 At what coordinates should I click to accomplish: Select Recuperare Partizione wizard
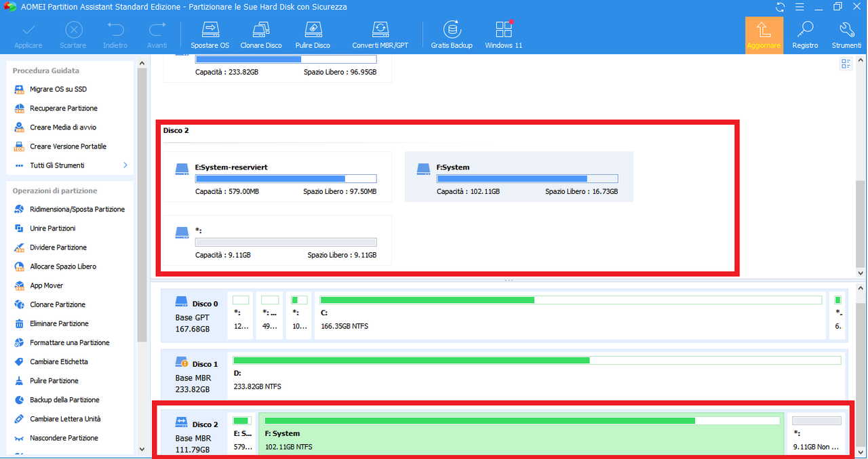pos(64,108)
